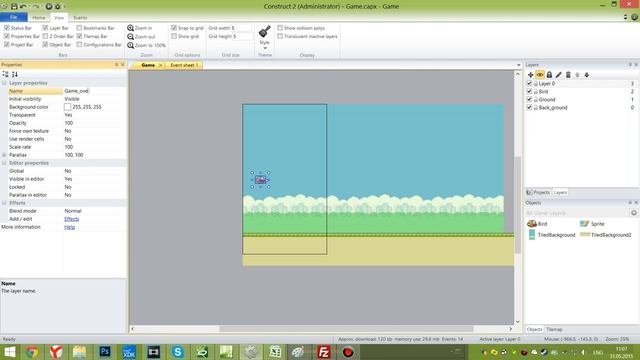The height and width of the screenshot is (360, 640).
Task: Click the Help link under More information
Action: (x=69, y=227)
